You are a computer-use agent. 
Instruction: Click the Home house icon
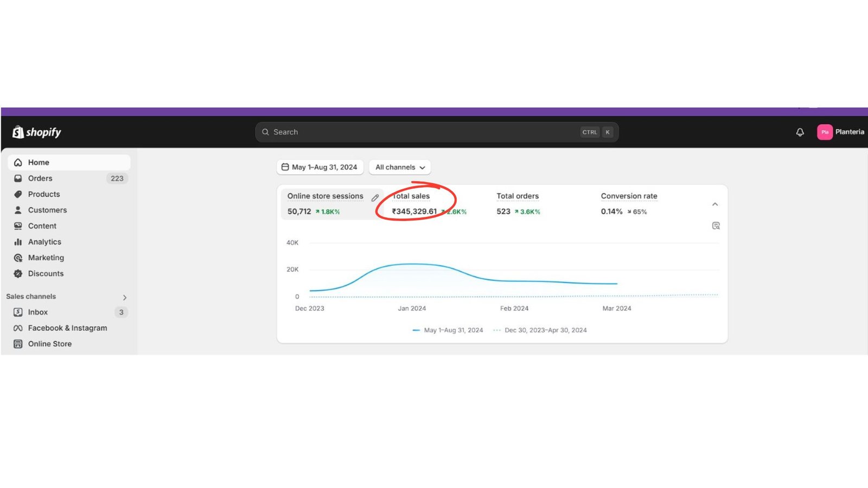tap(18, 162)
